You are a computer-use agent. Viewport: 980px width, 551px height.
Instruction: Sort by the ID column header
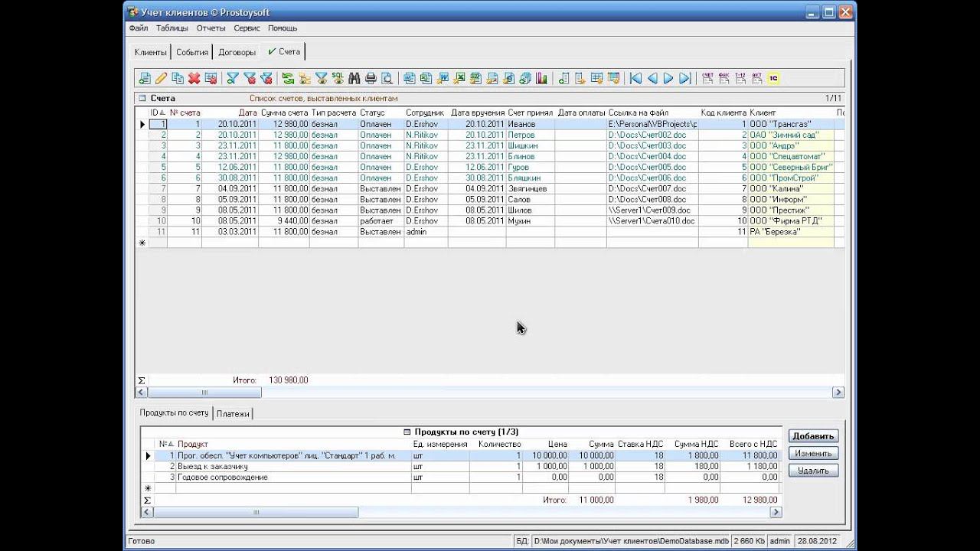pyautogui.click(x=157, y=112)
